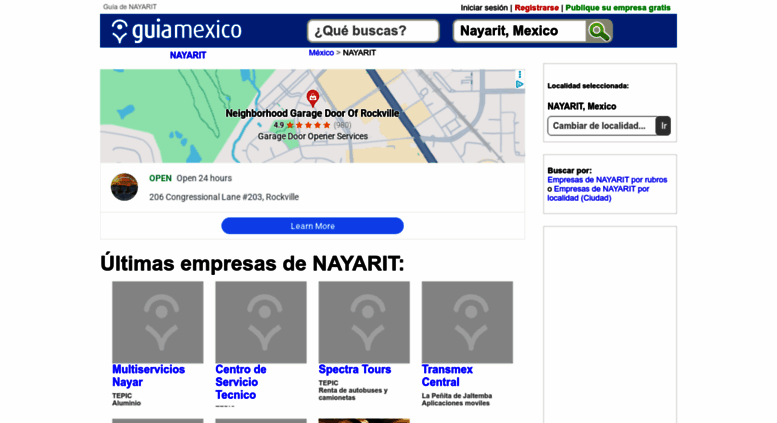Focus the ¿Qué buscas? search field
This screenshot has height=423, width=777.
click(x=373, y=31)
